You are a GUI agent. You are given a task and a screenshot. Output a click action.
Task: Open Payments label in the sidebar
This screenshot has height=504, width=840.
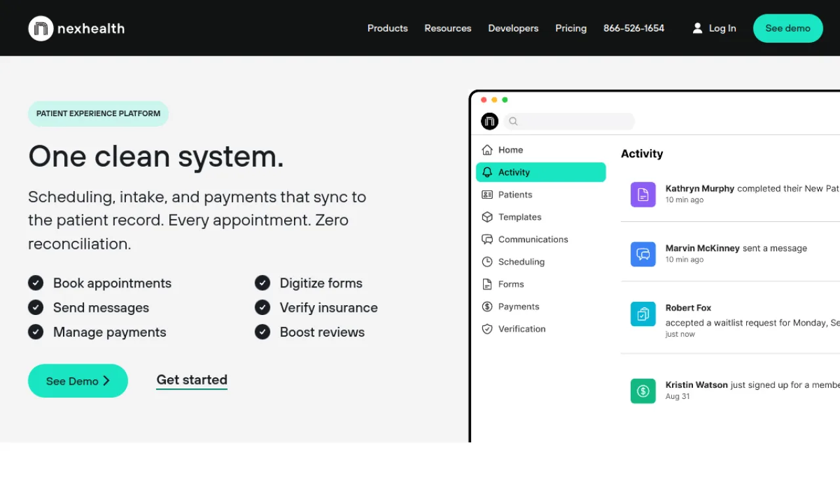(x=518, y=306)
